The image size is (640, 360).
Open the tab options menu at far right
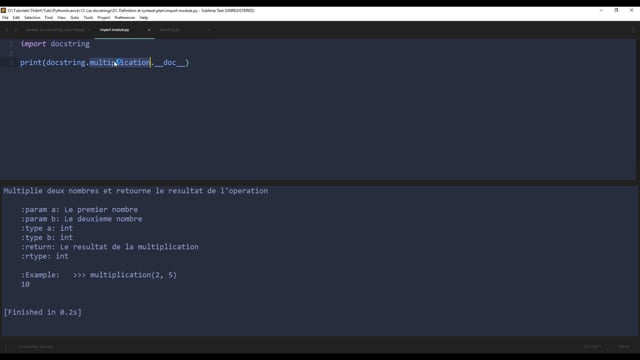tap(633, 30)
